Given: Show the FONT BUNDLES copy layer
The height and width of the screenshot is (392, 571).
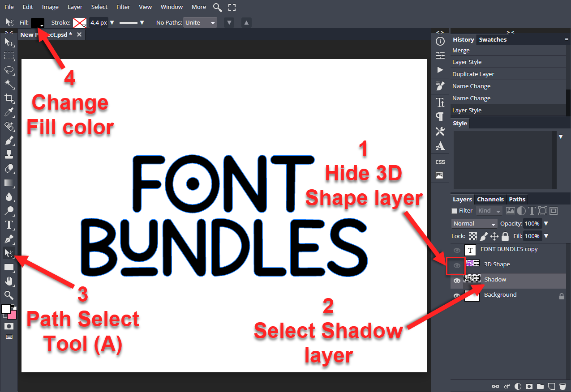Looking at the screenshot, I should click(457, 250).
